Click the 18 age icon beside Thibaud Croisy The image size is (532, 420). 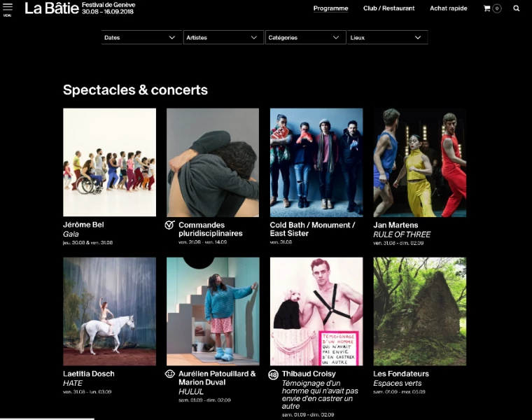[273, 374]
